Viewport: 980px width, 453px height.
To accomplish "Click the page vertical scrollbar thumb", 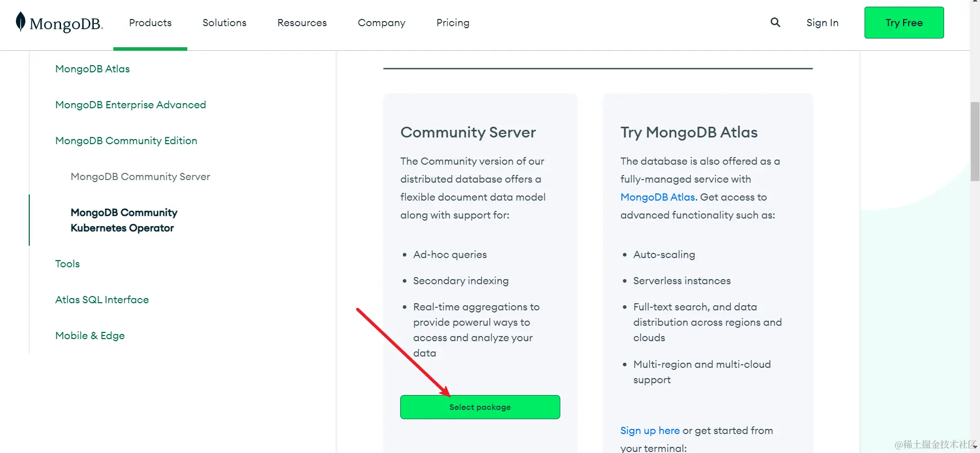I will click(975, 142).
